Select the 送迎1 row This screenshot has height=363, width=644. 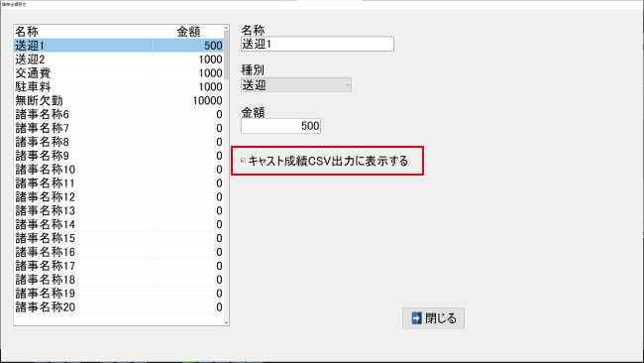tap(119, 46)
